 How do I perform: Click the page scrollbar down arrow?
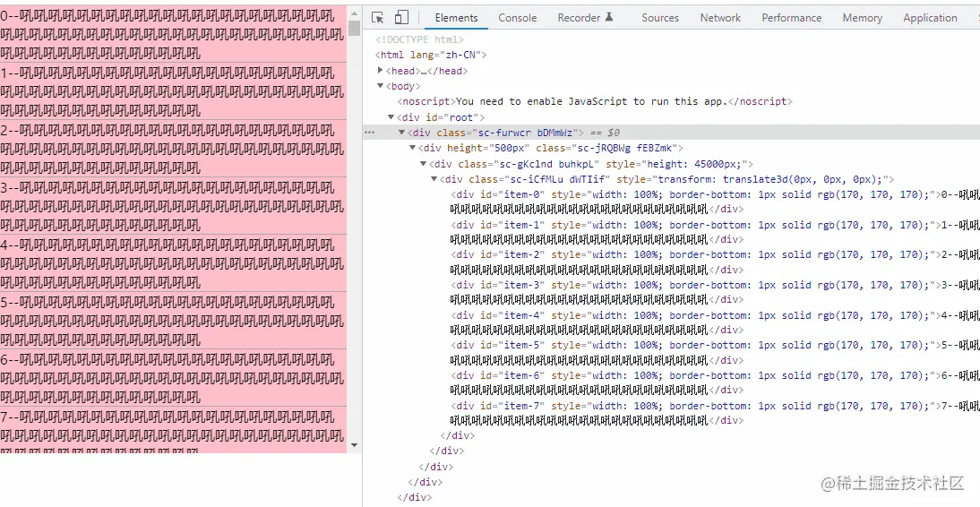tap(355, 446)
